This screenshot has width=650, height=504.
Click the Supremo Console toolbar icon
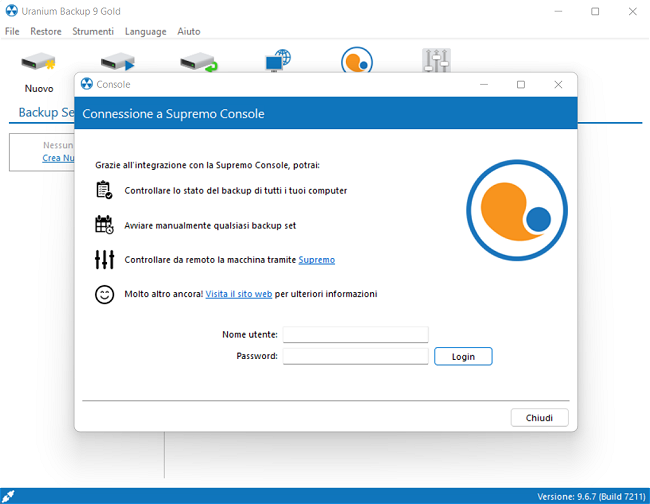pos(357,61)
